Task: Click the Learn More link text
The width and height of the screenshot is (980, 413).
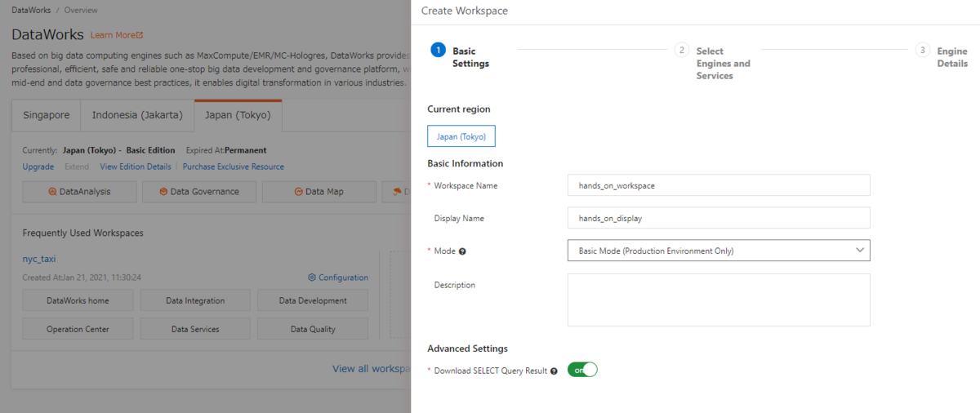Action: 112,35
